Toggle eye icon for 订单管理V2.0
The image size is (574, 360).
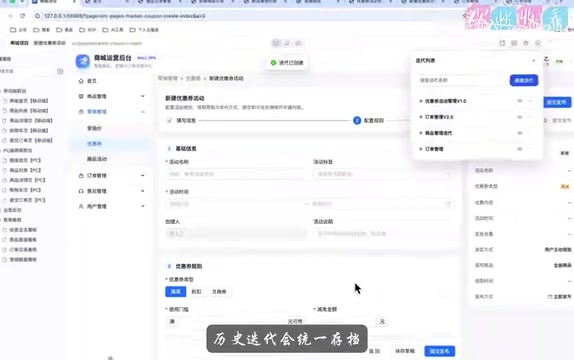pyautogui.click(x=519, y=117)
